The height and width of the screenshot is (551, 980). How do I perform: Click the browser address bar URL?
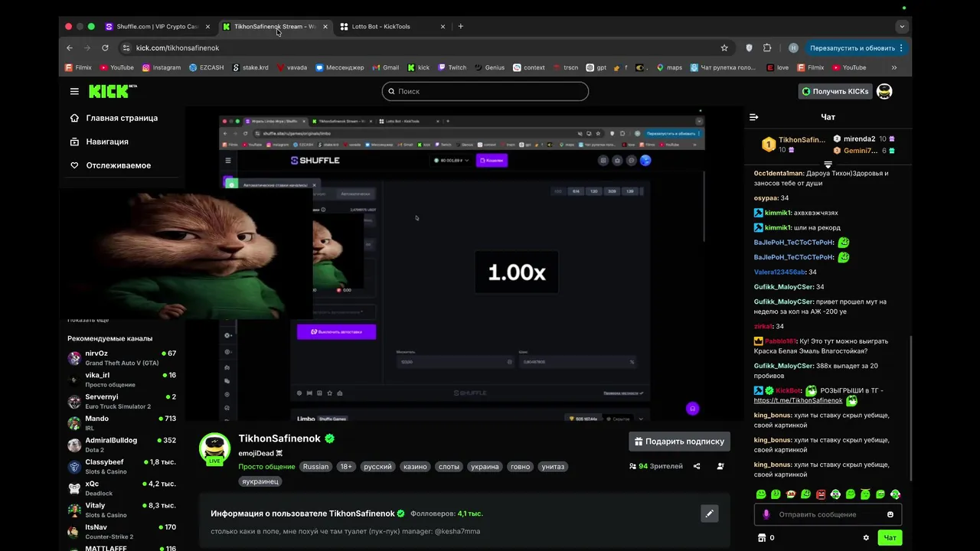[x=178, y=47]
